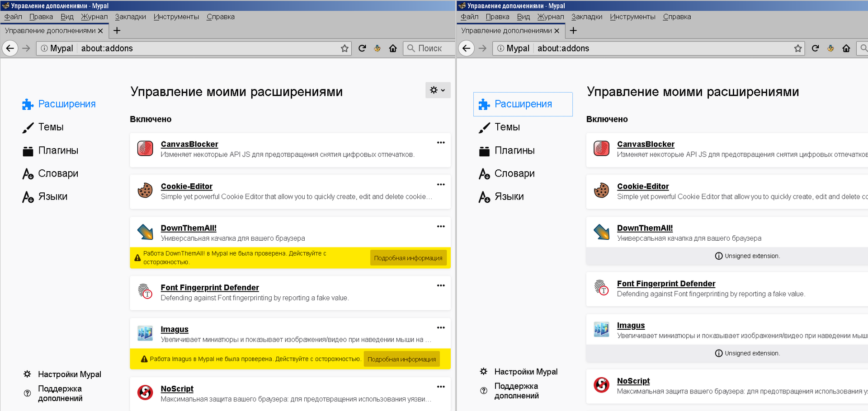Click the bookmark star in right window
The height and width of the screenshot is (411, 868).
798,48
